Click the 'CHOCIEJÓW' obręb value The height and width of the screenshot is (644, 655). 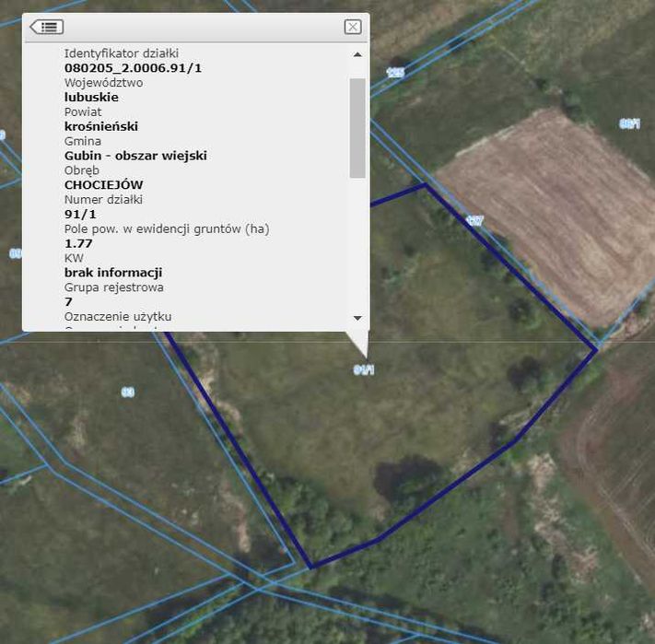pos(103,184)
